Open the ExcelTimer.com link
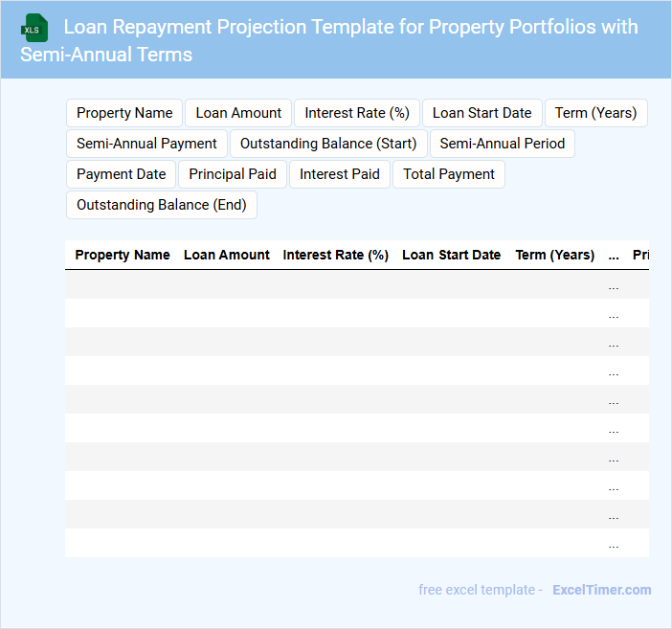This screenshot has height=629, width=672. 601,590
